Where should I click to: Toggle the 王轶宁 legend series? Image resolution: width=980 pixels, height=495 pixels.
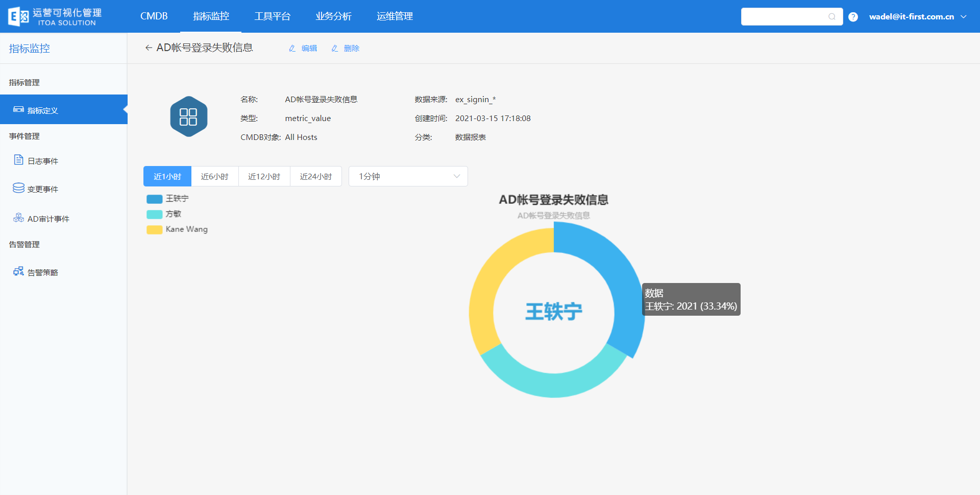pos(167,199)
